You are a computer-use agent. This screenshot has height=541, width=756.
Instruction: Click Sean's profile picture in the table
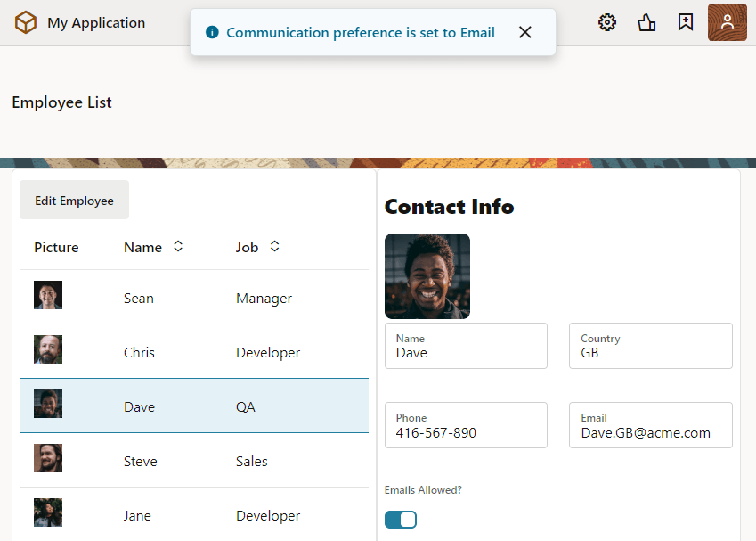(x=47, y=294)
